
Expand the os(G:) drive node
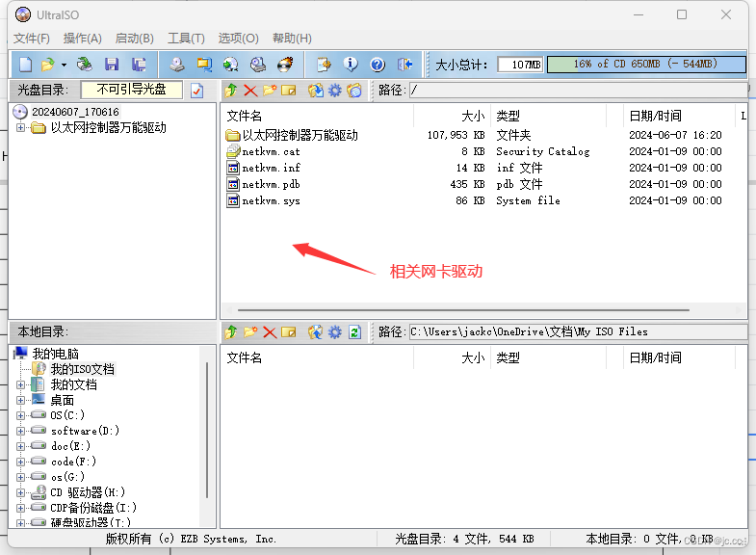pos(20,477)
